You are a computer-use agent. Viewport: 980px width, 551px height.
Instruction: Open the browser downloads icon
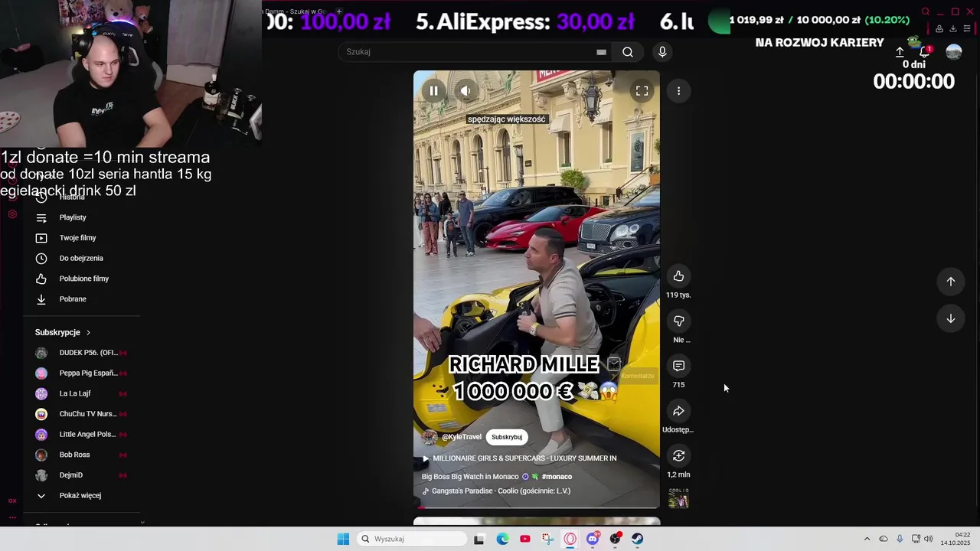point(953,29)
